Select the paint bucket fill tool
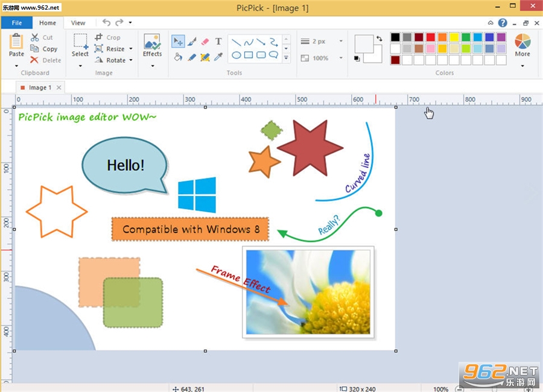Viewport: 543px width, 392px height. point(178,57)
